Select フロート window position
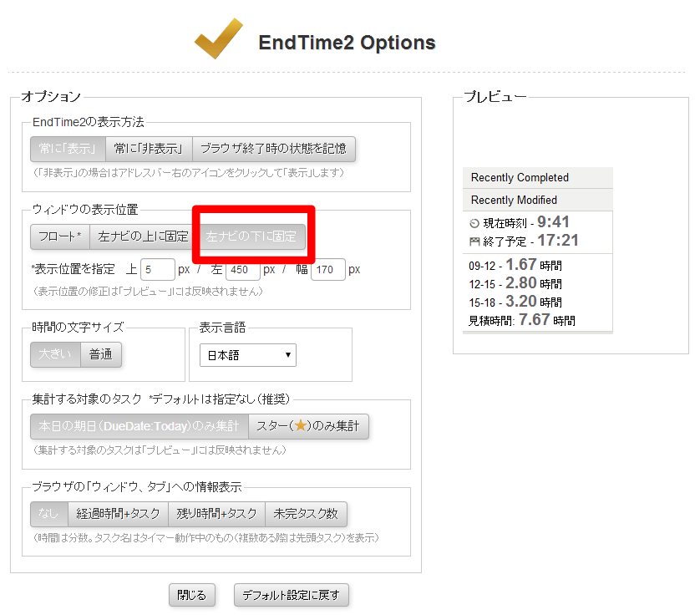This screenshot has width=700, height=615. pyautogui.click(x=59, y=236)
